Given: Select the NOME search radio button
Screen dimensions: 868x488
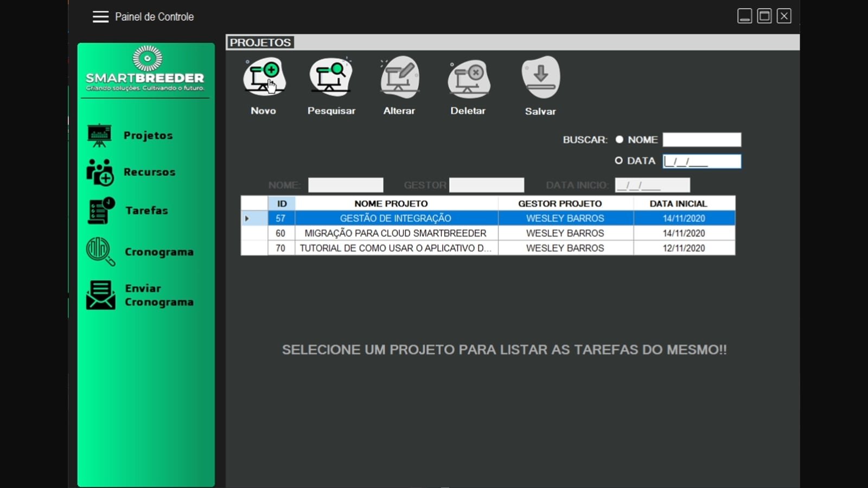Looking at the screenshot, I should 619,139.
